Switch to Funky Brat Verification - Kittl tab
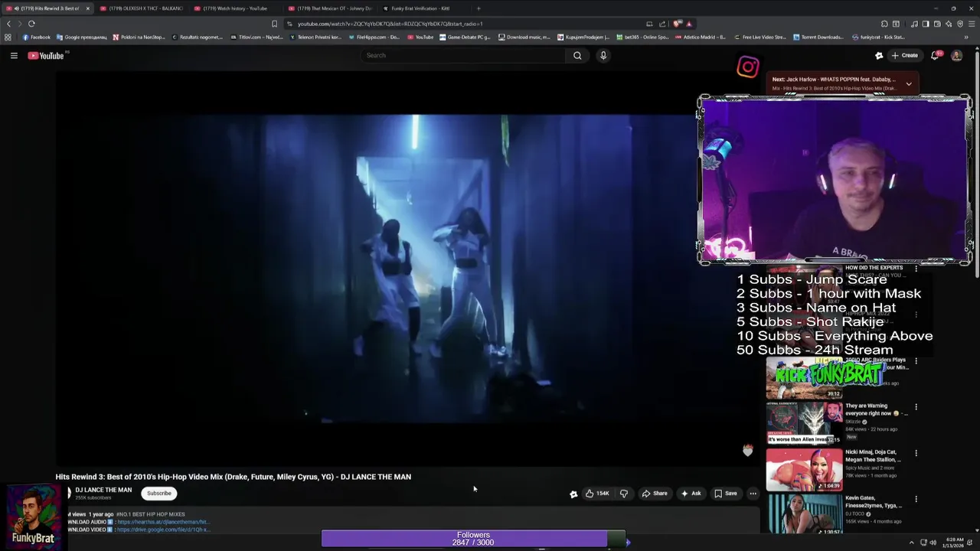The image size is (980, 551). (x=423, y=8)
